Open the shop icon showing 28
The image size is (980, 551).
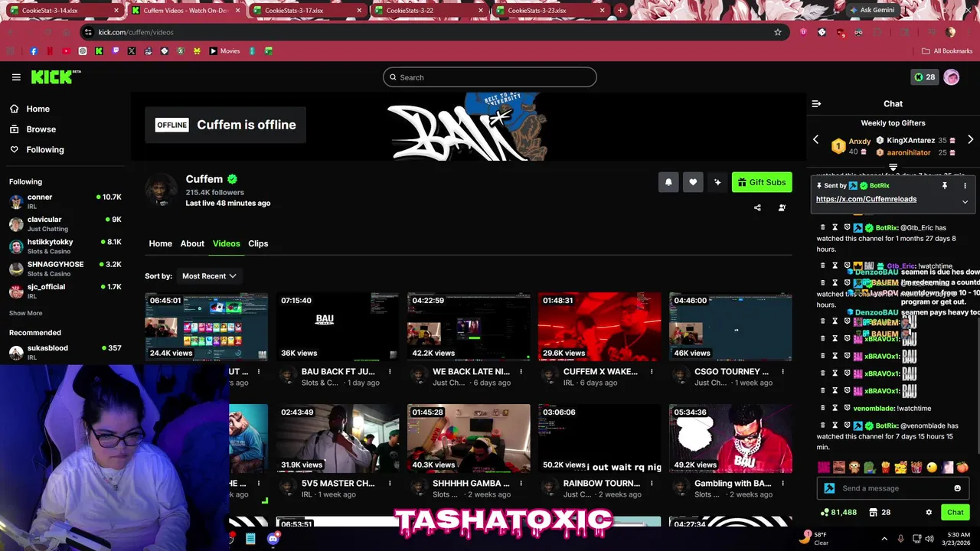(880, 512)
